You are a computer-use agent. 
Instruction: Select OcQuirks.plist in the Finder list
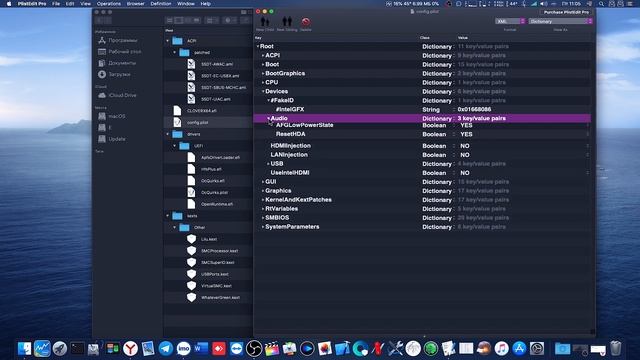pos(214,192)
